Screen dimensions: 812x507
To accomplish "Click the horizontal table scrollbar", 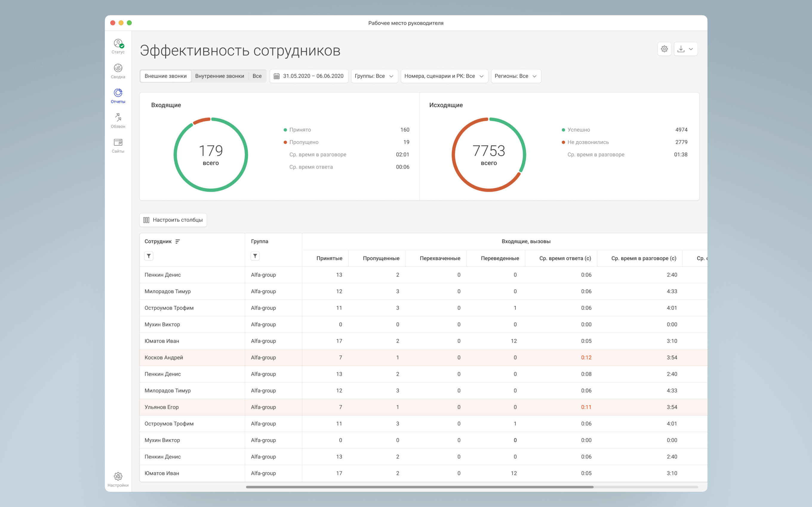I will coord(419,487).
